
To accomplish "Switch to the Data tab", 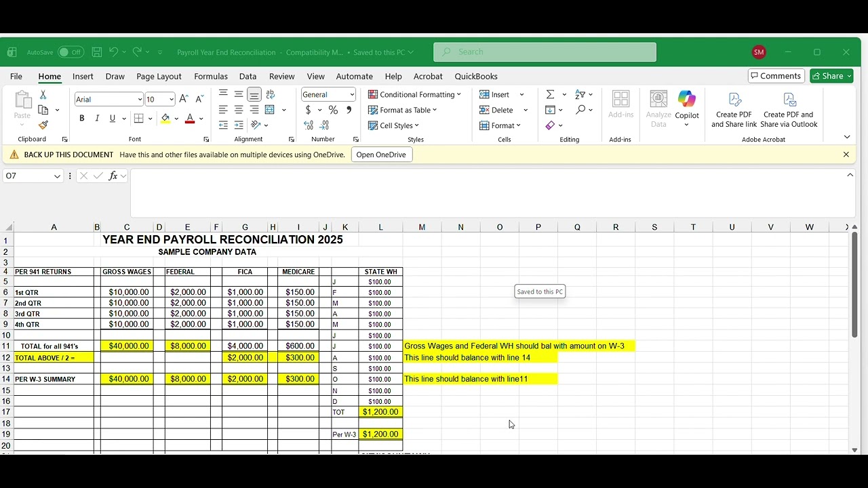I will (x=248, y=77).
